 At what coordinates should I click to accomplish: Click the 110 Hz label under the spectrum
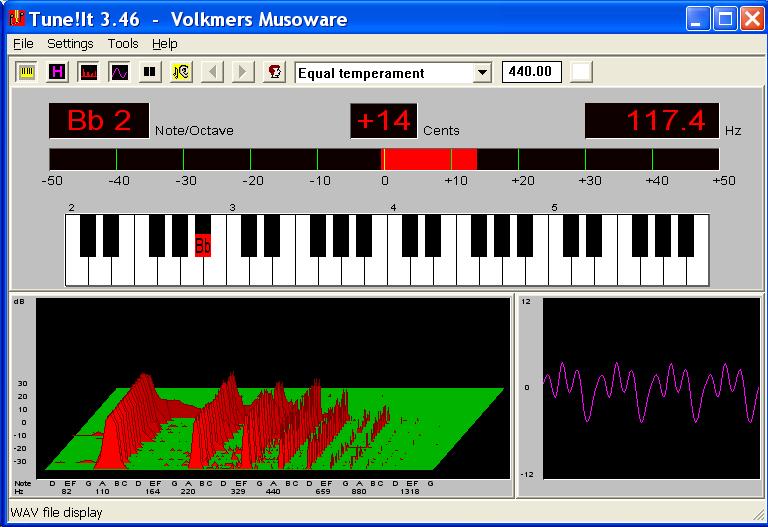[x=102, y=491]
